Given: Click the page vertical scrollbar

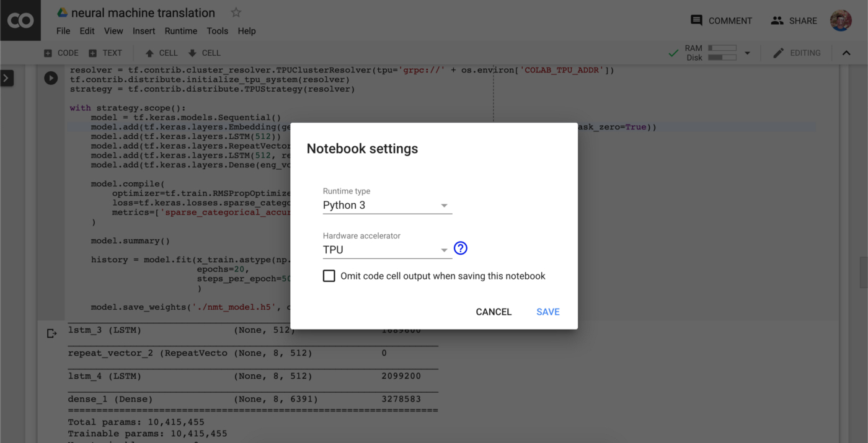Looking at the screenshot, I should 863,273.
